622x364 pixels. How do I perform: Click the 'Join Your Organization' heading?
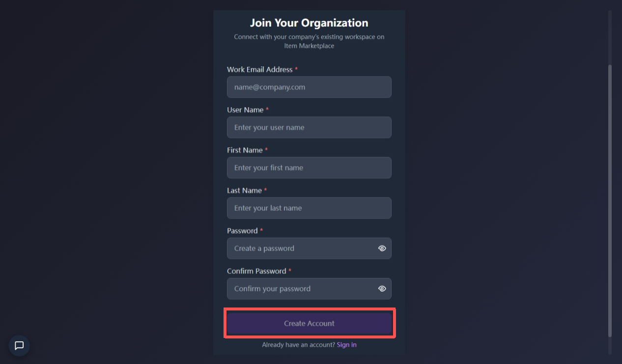coord(309,23)
